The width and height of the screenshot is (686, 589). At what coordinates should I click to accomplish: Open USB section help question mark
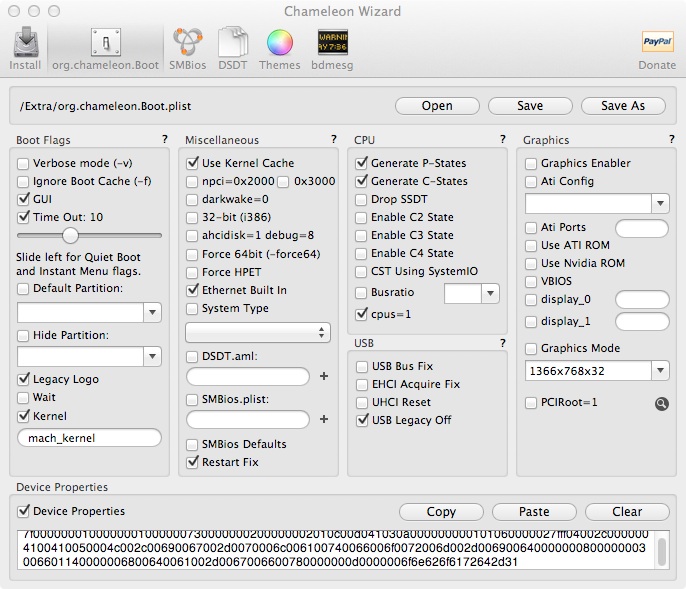coord(503,343)
